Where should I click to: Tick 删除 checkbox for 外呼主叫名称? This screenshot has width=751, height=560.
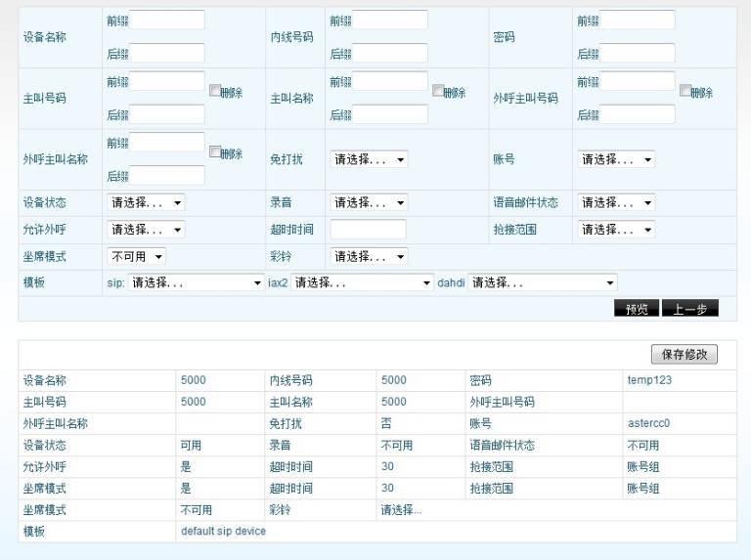coord(215,152)
